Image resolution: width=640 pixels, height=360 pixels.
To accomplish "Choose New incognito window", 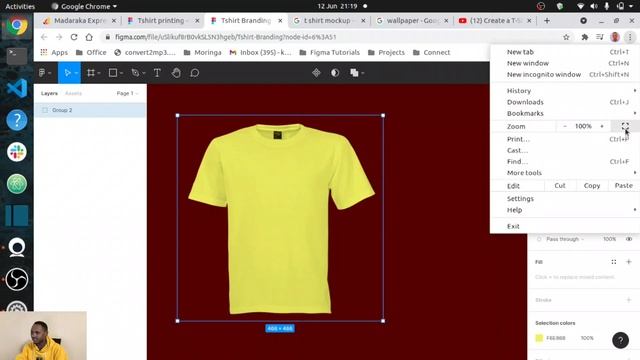I will (565, 74).
